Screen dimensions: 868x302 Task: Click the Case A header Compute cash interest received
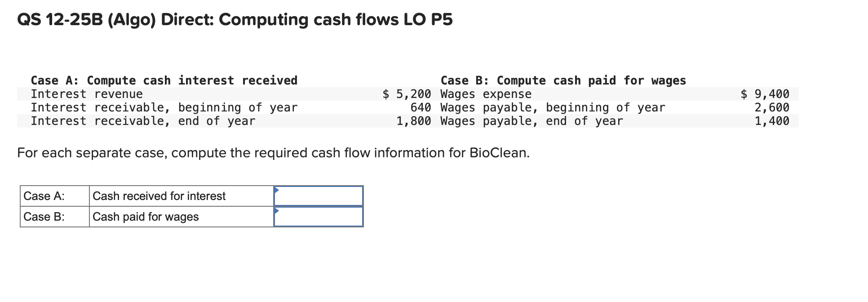click(x=164, y=80)
